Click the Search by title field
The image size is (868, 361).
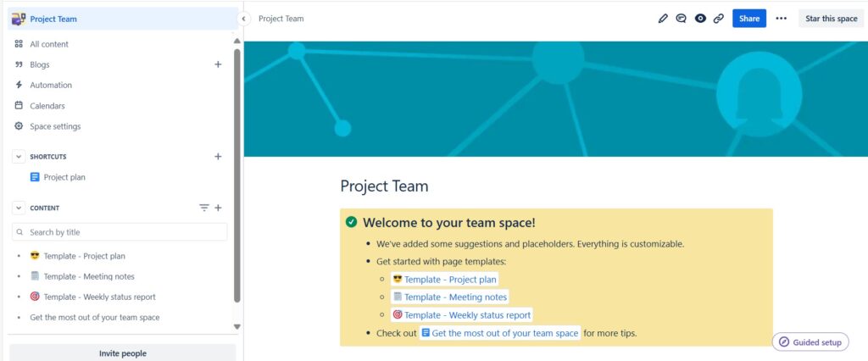click(120, 232)
